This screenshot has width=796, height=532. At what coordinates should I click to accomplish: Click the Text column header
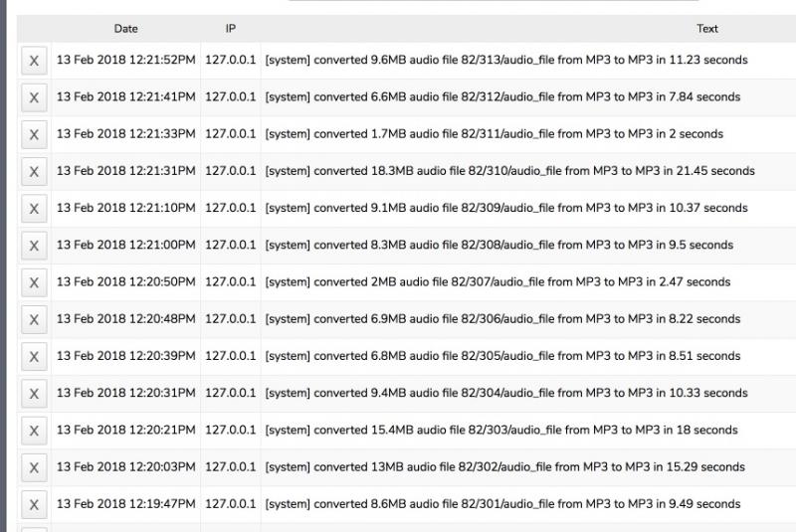[x=707, y=29]
